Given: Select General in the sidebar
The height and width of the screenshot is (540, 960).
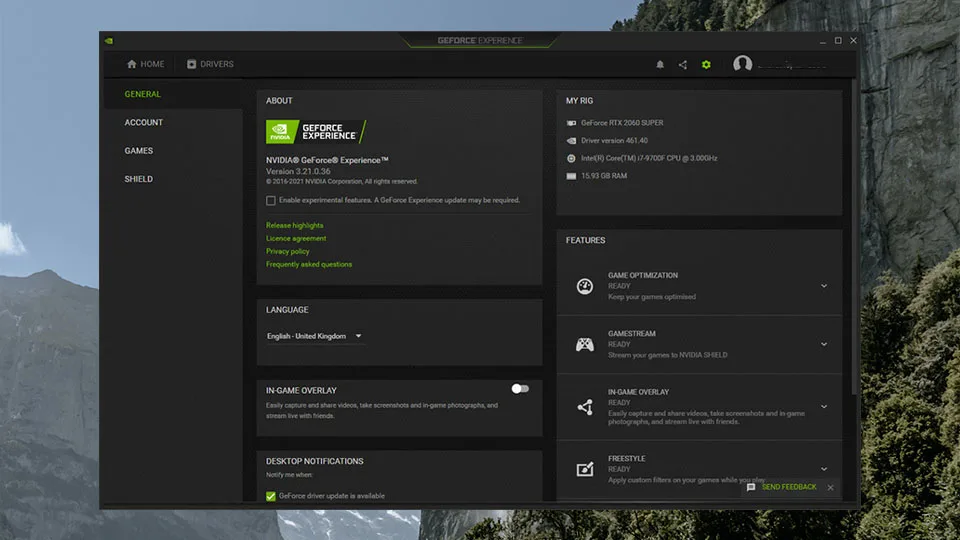Looking at the screenshot, I should click(143, 94).
